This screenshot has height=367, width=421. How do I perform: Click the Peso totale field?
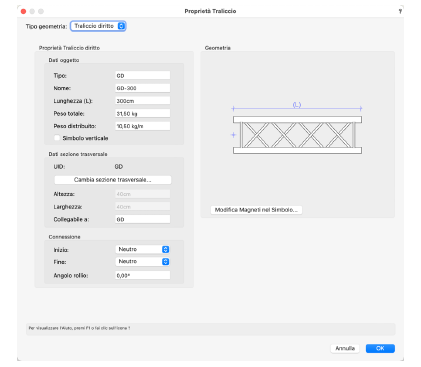[x=143, y=113]
